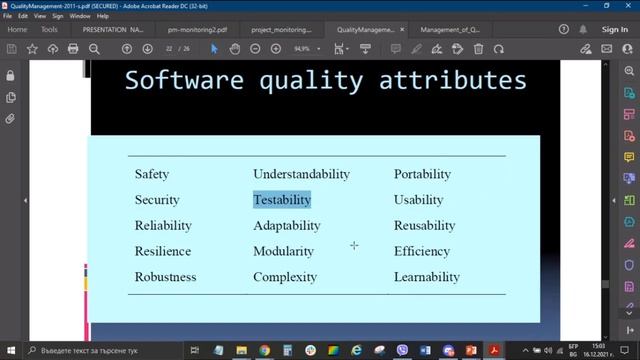Click the Sign In link
Viewport: 640px width, 360px height.
pyautogui.click(x=615, y=29)
